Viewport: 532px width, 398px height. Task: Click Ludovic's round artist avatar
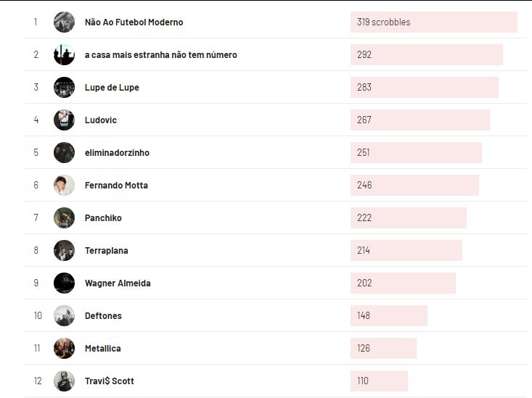64,120
